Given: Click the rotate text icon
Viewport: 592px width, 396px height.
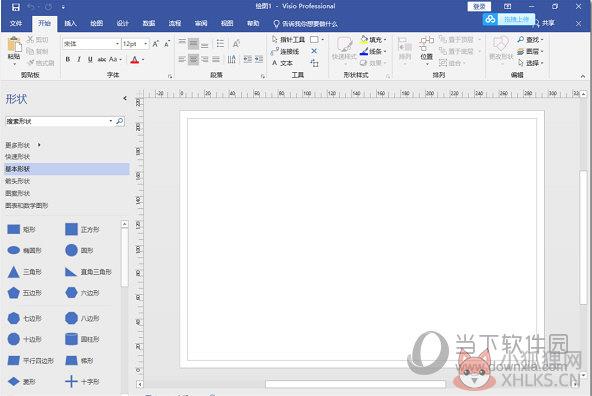Looking at the screenshot, I should click(236, 44).
